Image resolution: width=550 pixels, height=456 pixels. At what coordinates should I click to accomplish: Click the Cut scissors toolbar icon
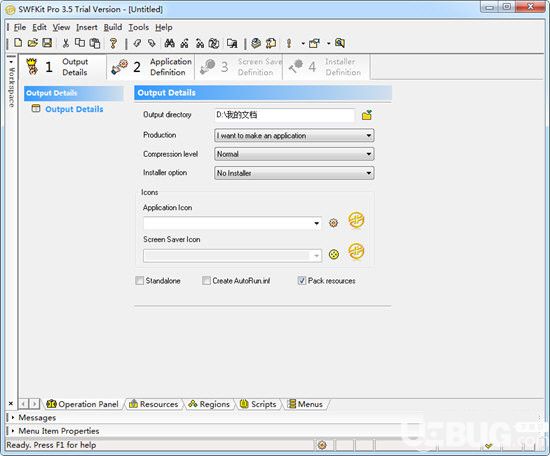pyautogui.click(x=66, y=43)
